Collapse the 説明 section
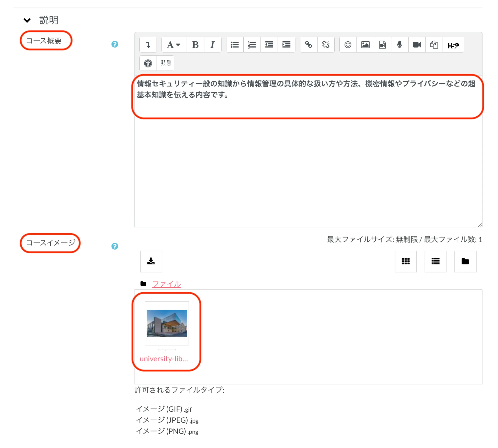This screenshot has height=448, width=498. [27, 20]
